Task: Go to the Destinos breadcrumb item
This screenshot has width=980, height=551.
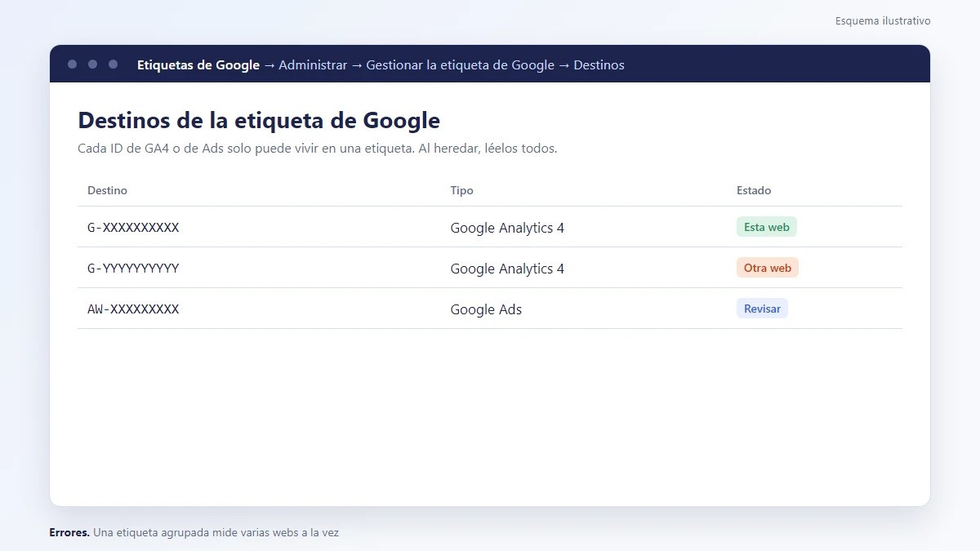Action: pos(599,64)
